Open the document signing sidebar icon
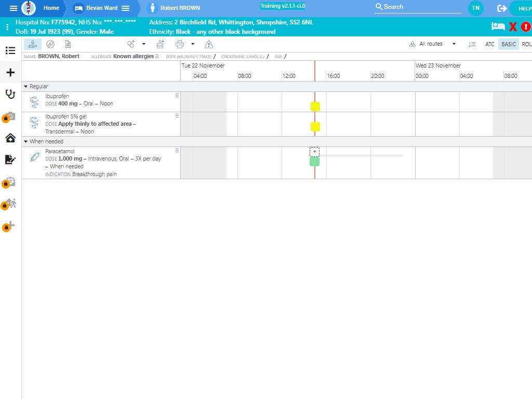 point(10,159)
